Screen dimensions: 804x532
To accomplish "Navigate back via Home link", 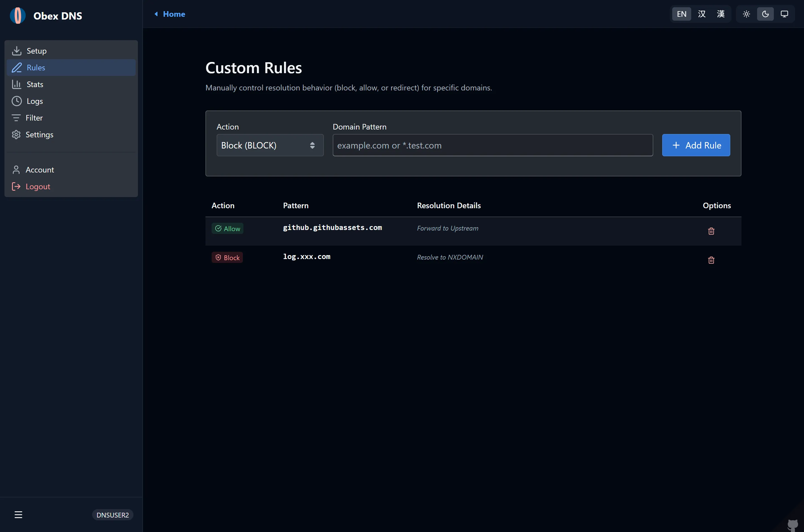I will click(170, 14).
